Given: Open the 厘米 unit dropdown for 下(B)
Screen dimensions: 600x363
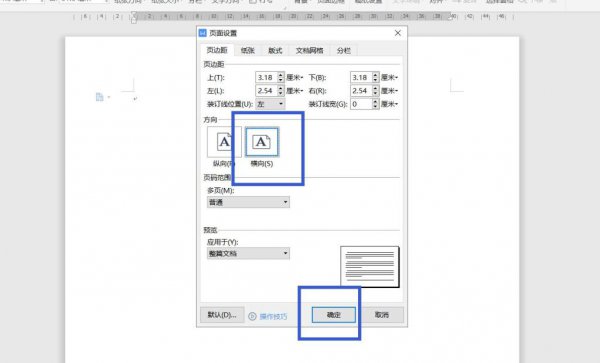Looking at the screenshot, I should click(x=390, y=78).
